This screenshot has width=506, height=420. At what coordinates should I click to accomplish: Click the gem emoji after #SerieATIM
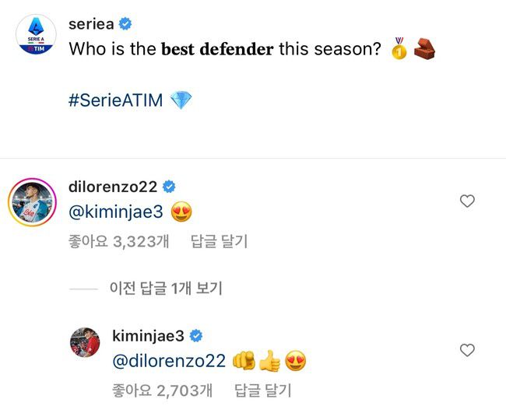[181, 101]
